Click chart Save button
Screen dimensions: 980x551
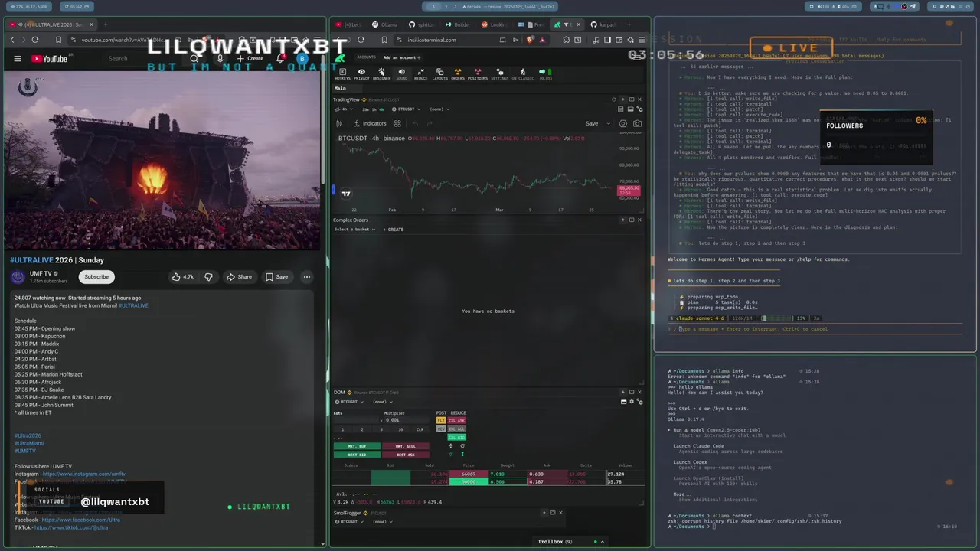[592, 123]
